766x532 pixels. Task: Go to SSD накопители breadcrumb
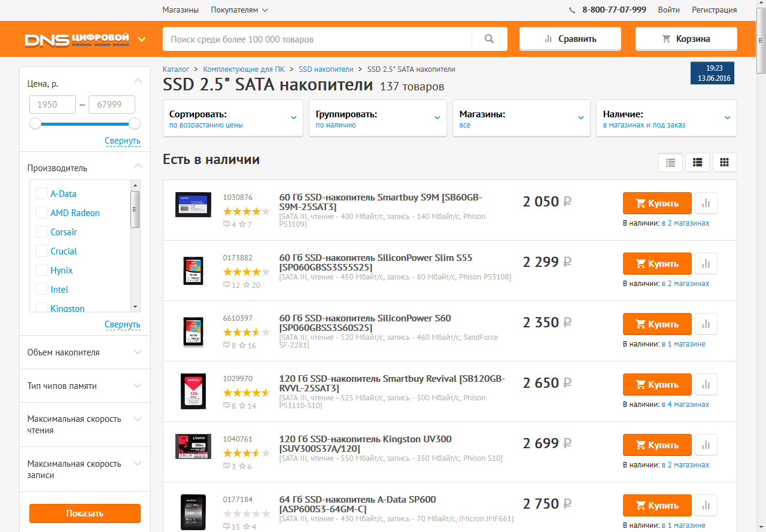(326, 69)
